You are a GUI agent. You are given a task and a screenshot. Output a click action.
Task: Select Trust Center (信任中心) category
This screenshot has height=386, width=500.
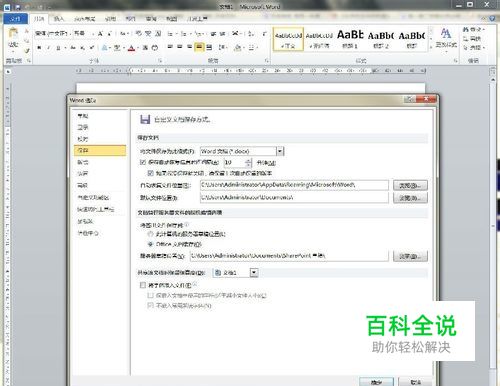(x=88, y=233)
